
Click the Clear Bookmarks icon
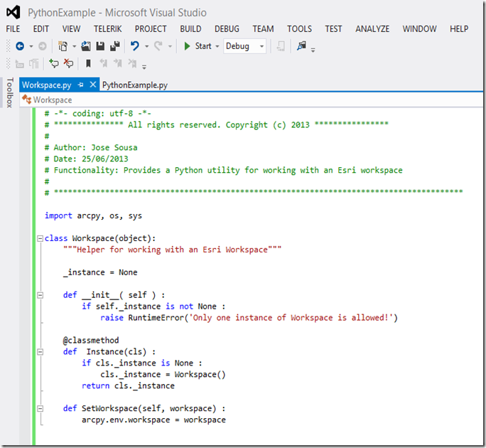pos(132,63)
